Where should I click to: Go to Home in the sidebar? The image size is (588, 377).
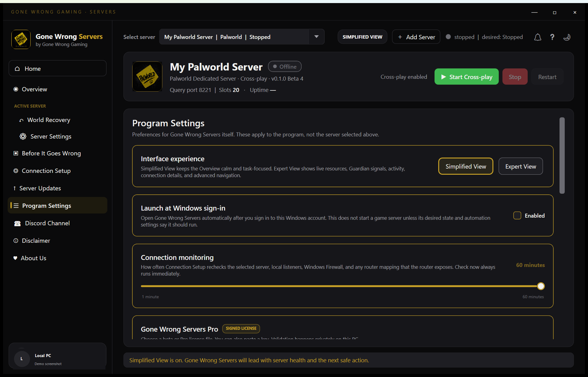point(58,68)
